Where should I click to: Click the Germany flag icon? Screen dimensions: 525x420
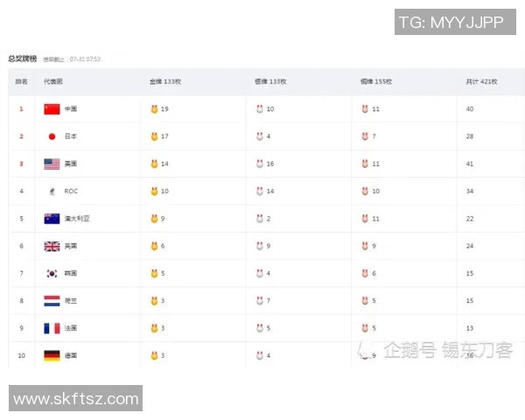(52, 356)
